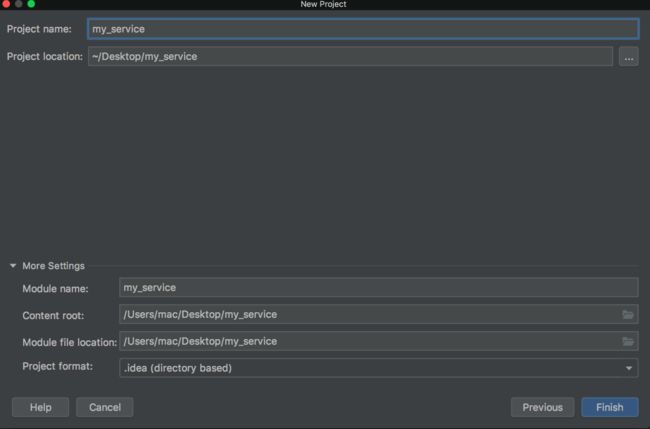
Task: Click the New Project title bar
Action: 323,4
